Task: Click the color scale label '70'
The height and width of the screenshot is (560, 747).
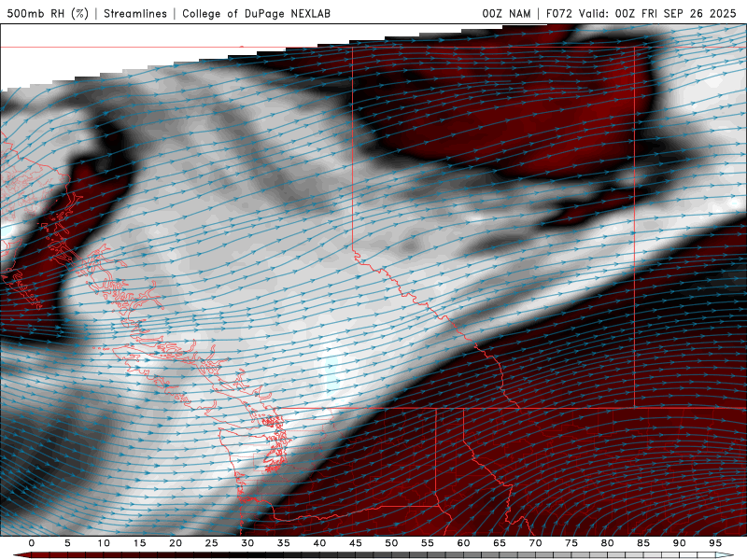Action: coord(535,543)
